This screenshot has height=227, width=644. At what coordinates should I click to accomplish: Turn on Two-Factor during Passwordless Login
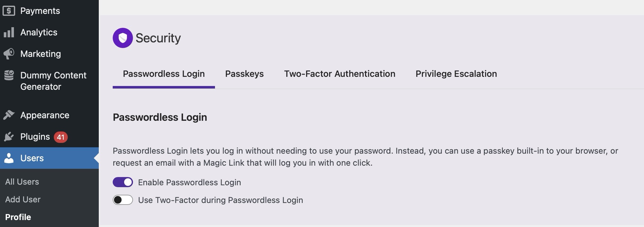tap(123, 200)
